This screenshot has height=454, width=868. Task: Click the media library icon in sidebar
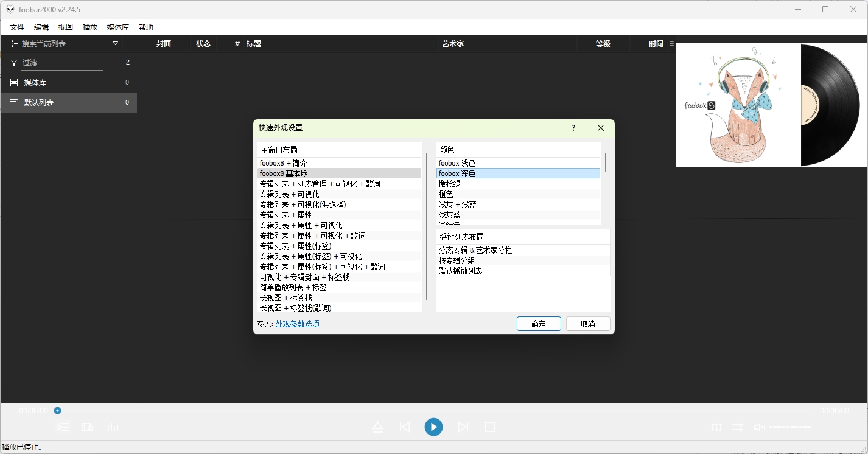[14, 82]
